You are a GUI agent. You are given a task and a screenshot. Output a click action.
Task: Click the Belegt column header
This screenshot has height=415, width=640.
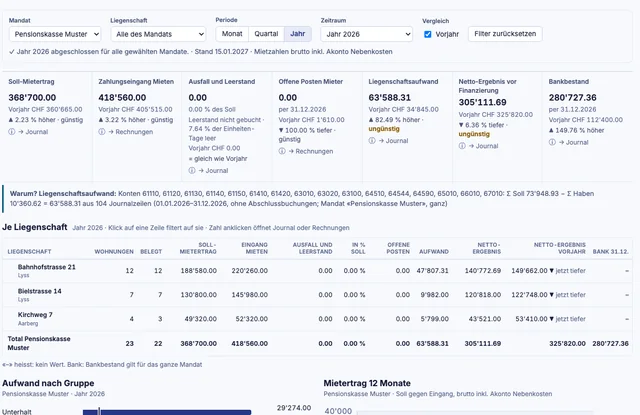pyautogui.click(x=151, y=252)
